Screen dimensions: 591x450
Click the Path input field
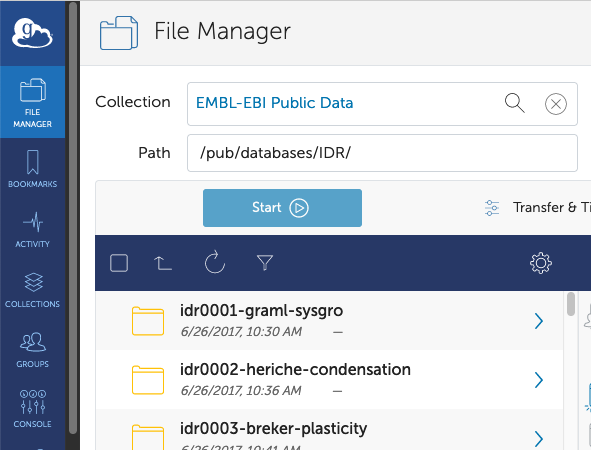tap(382, 153)
